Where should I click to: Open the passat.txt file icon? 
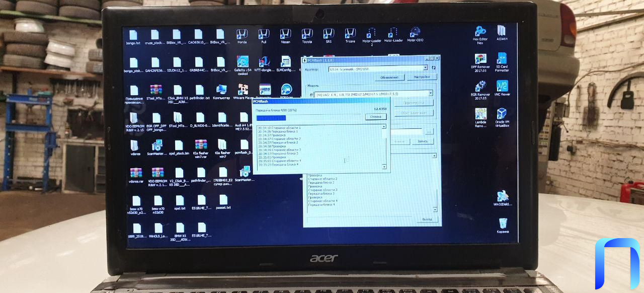pyautogui.click(x=223, y=202)
